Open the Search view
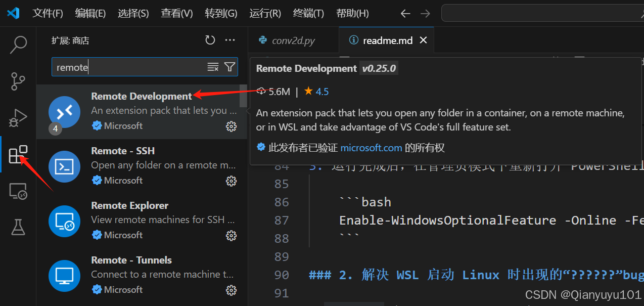The width and height of the screenshot is (644, 306). (18, 45)
